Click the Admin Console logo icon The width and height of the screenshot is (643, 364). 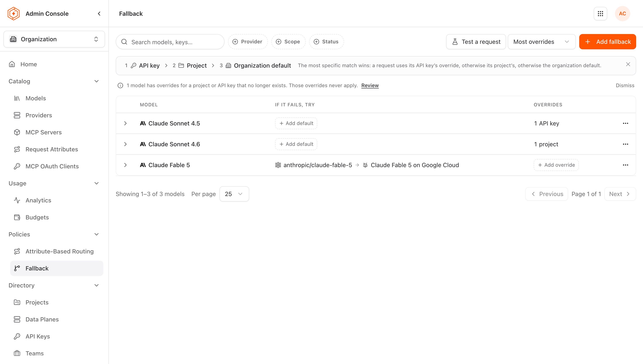[x=13, y=13]
